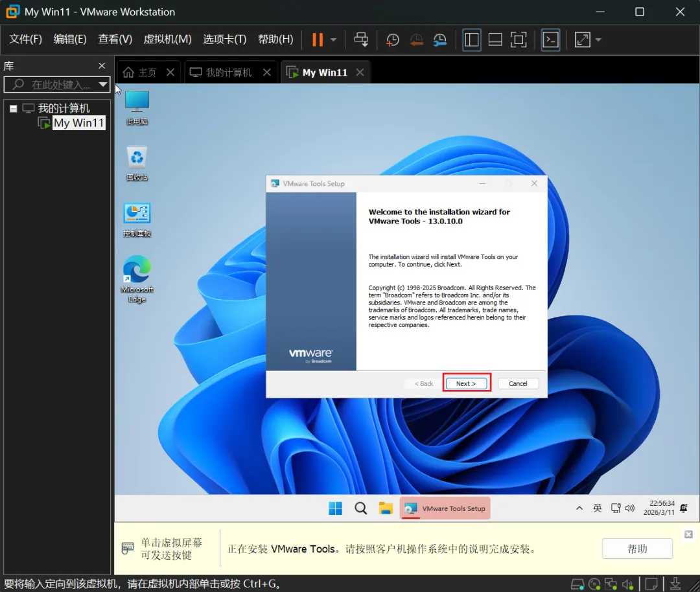Viewport: 700px width, 592px height.
Task: Open File Explorer from guest taskbar
Action: 386,508
